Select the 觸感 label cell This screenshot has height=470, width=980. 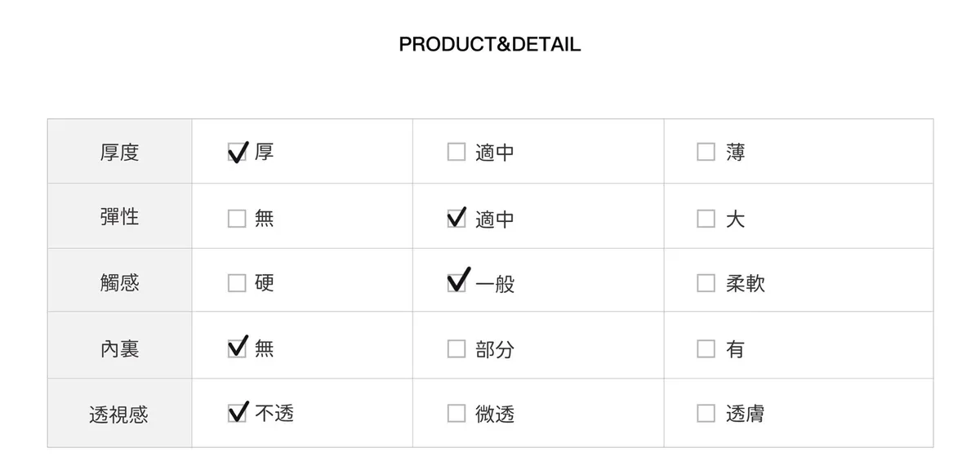pos(119,282)
